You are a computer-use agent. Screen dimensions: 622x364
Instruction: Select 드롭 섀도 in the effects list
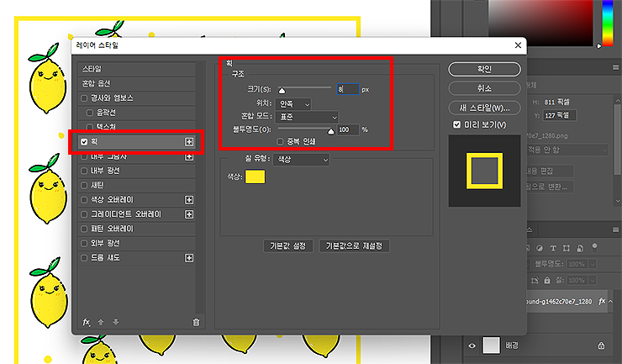[105, 258]
